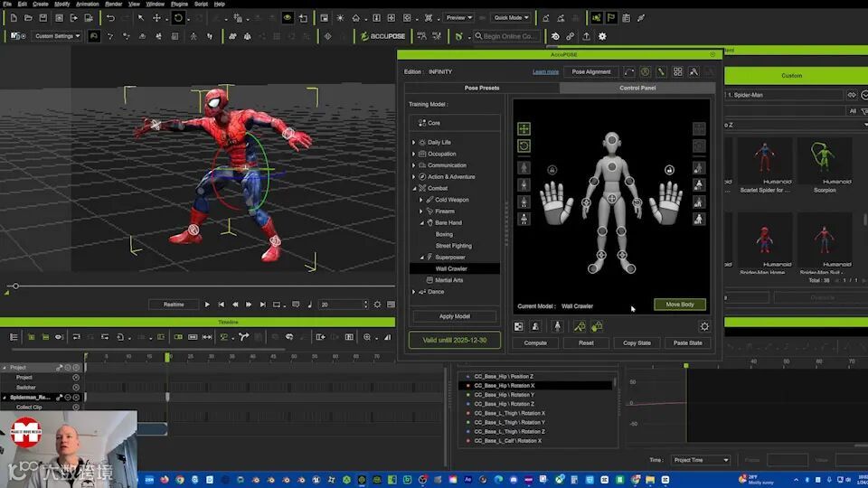Open the Quick Mode dropdown
868x488 pixels.
[511, 17]
